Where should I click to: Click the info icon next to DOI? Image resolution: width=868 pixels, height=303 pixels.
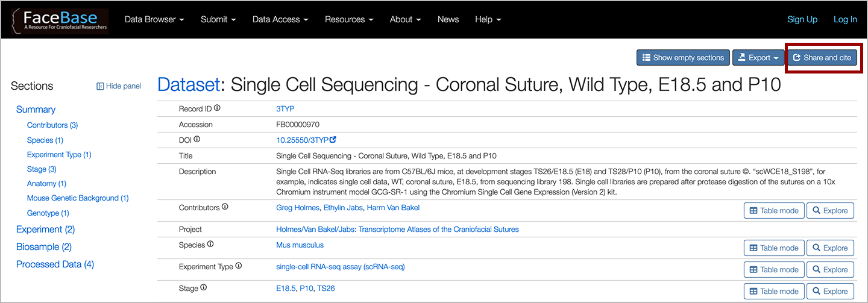[x=197, y=139]
